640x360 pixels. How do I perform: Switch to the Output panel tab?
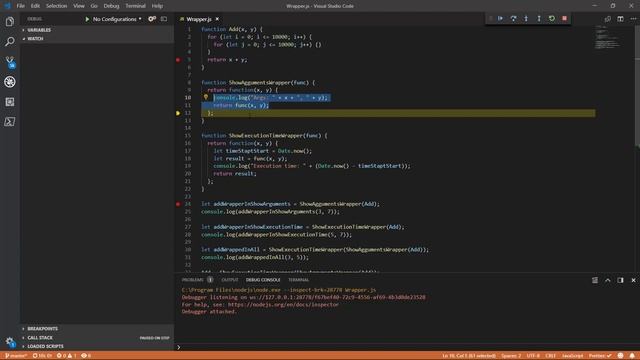(x=229, y=280)
